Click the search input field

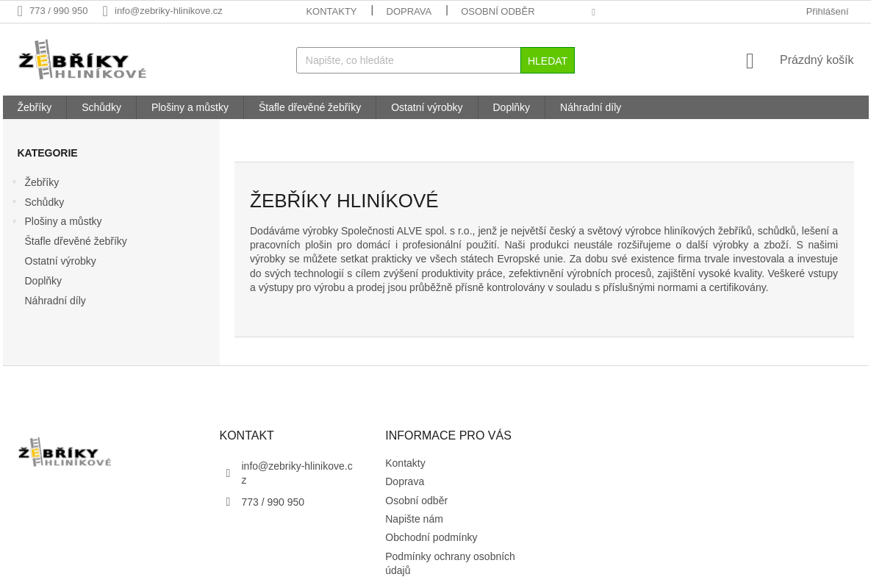tap(408, 60)
